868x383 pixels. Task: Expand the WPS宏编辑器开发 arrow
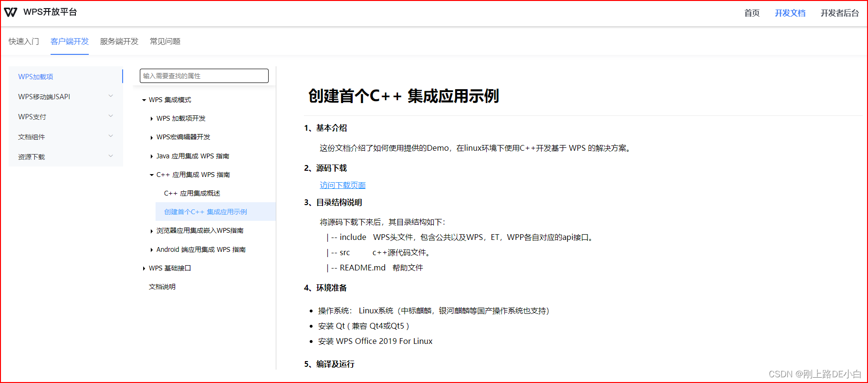tap(152, 137)
